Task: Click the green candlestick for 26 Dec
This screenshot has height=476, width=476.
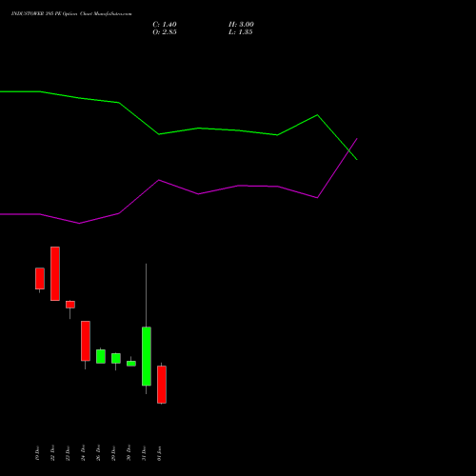Action: (x=101, y=356)
